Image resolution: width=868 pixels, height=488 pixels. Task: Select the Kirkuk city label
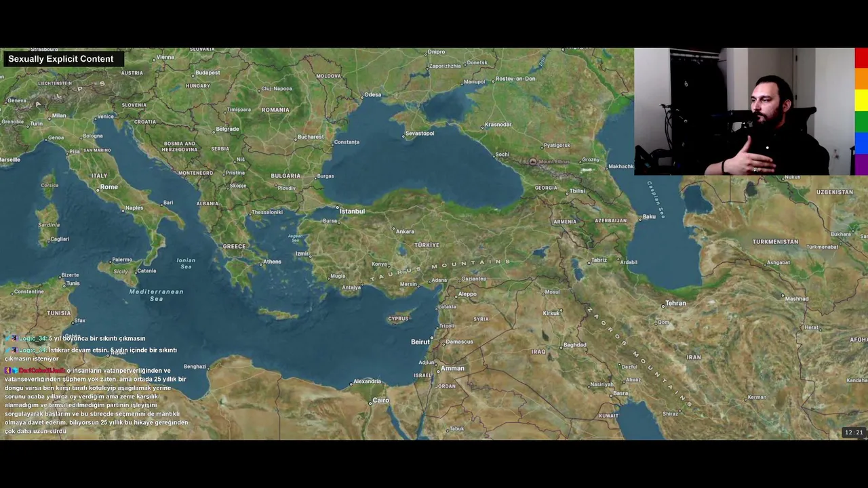pos(551,314)
